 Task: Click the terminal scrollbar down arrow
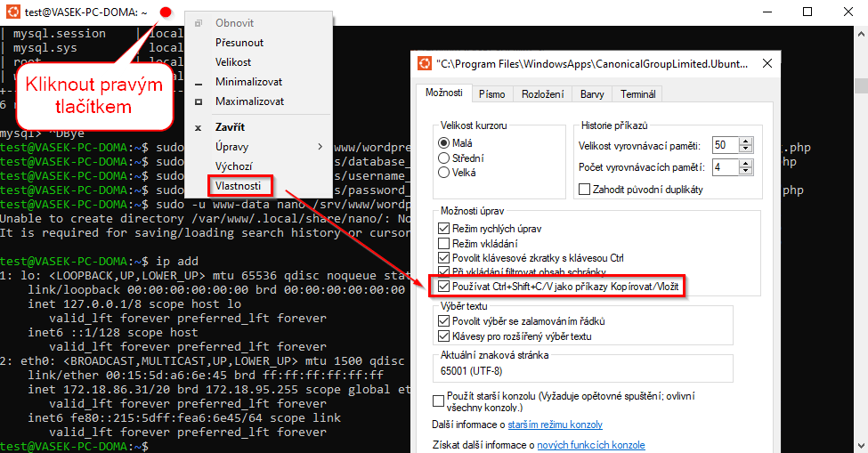861,446
